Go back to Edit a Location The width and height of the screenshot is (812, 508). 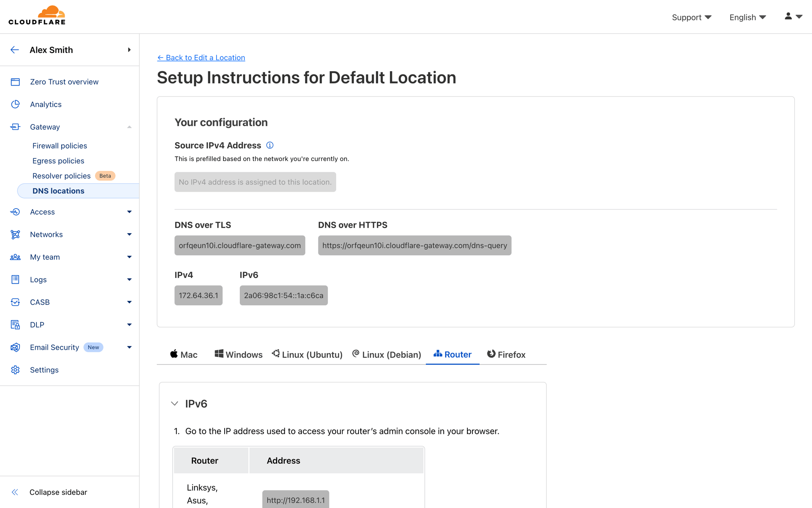pyautogui.click(x=201, y=58)
